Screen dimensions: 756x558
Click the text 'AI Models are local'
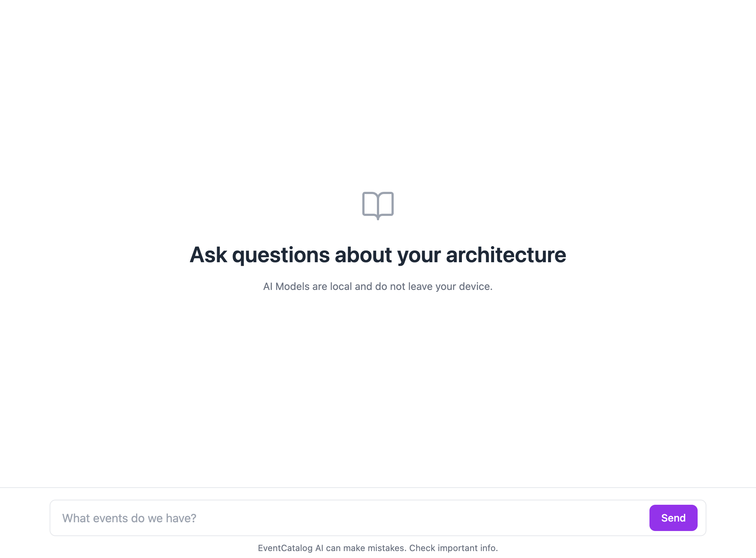[308, 286]
